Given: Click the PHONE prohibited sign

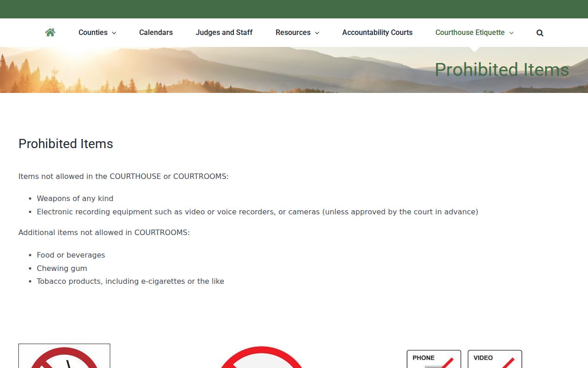Looking at the screenshot, I should [x=434, y=359].
